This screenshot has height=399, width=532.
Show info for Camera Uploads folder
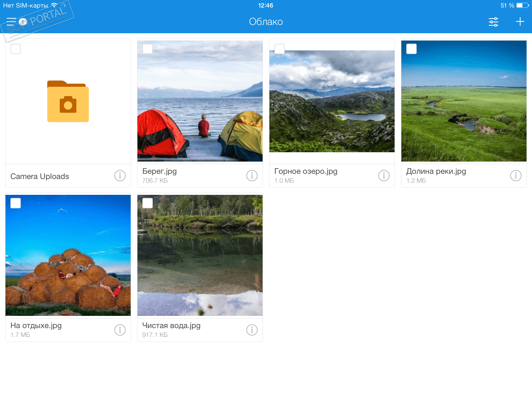120,176
